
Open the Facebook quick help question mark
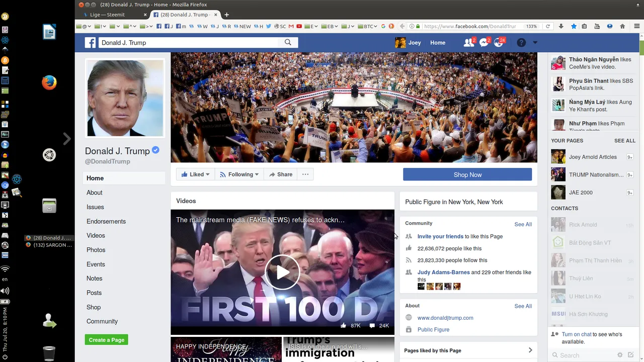521,43
